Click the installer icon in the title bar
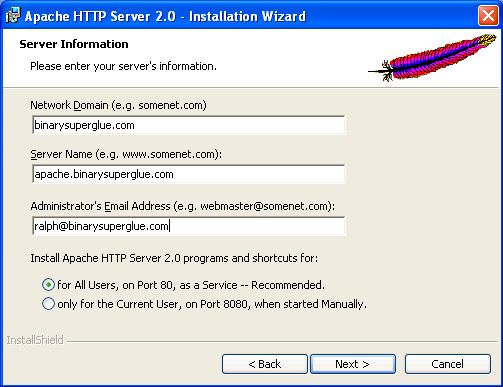Screen dimensions: 503x387 click(x=13, y=16)
